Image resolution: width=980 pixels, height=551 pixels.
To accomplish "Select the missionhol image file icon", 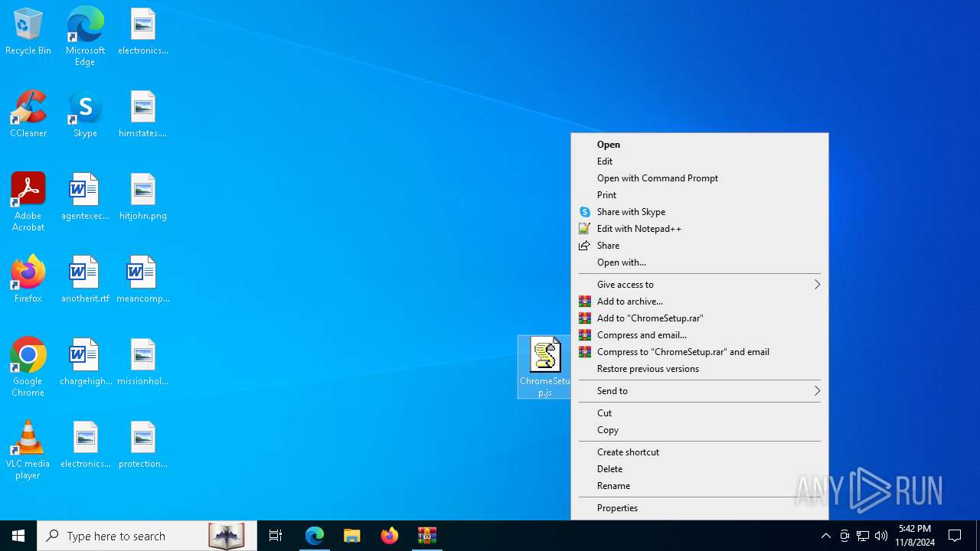I will 143,363.
